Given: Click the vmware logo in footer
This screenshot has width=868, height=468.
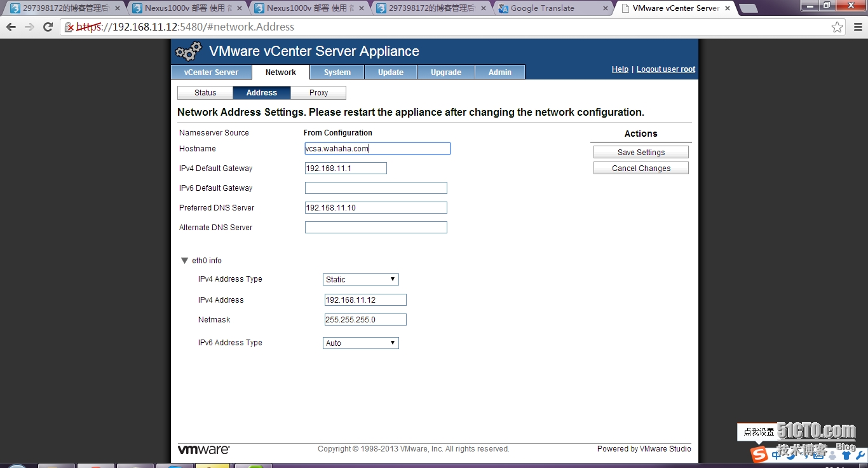Looking at the screenshot, I should tap(203, 450).
